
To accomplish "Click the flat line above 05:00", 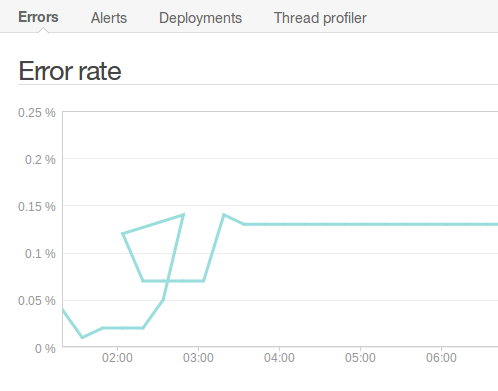I will pyautogui.click(x=360, y=224).
